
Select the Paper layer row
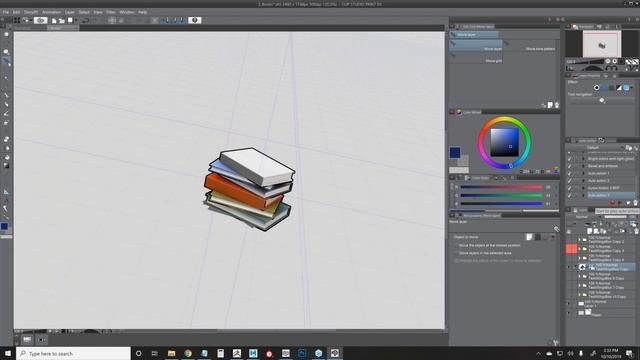[606, 313]
